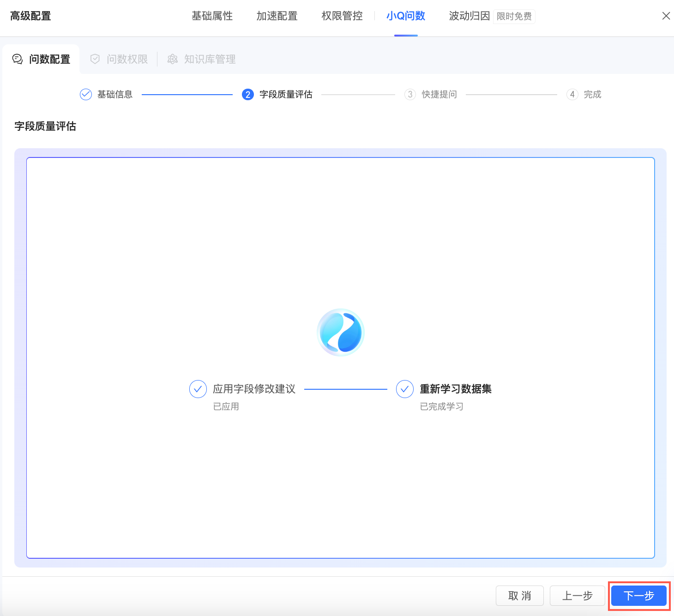Open the 波动归因 tab
674x616 pixels.
(x=469, y=16)
